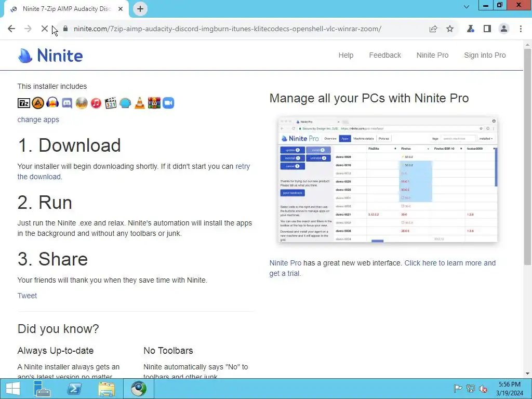Click the Open-Shell app icon

pos(125,103)
